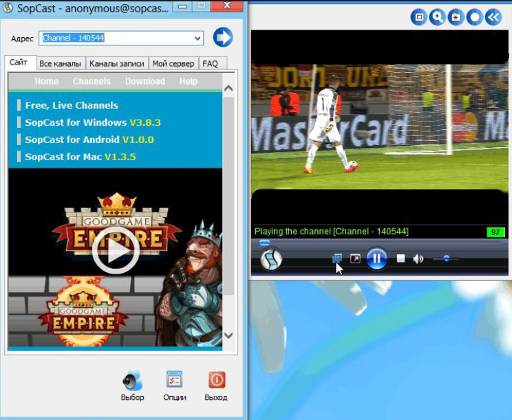Click the blue go arrow next to address

[223, 37]
